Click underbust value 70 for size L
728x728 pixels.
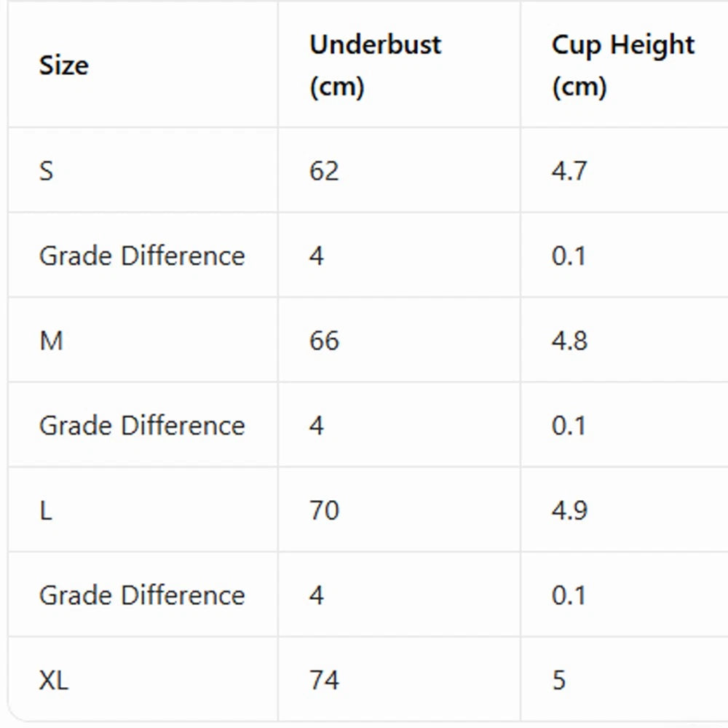(x=324, y=510)
